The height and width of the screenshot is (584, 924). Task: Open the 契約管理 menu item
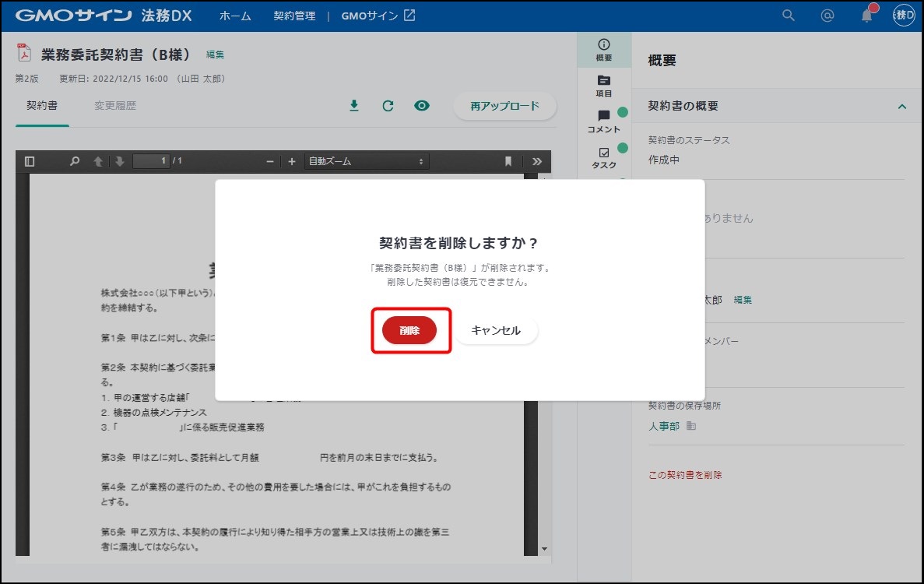pyautogui.click(x=294, y=16)
